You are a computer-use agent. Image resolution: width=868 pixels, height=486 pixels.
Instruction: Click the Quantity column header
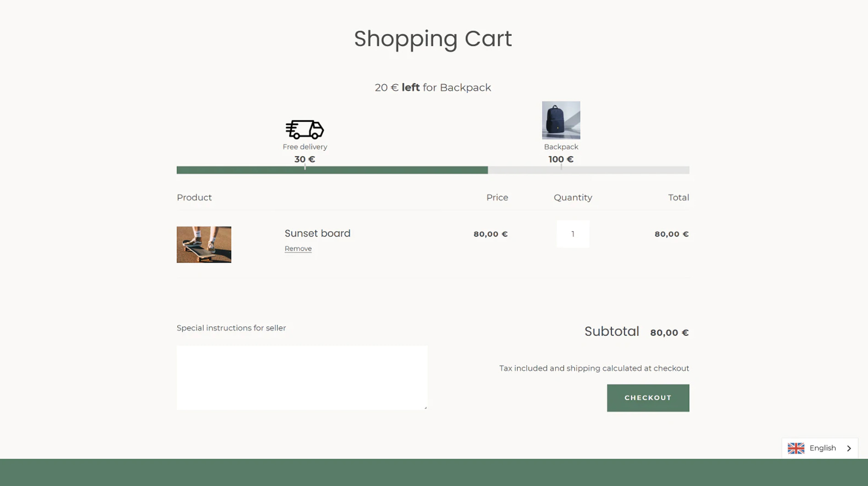573,197
